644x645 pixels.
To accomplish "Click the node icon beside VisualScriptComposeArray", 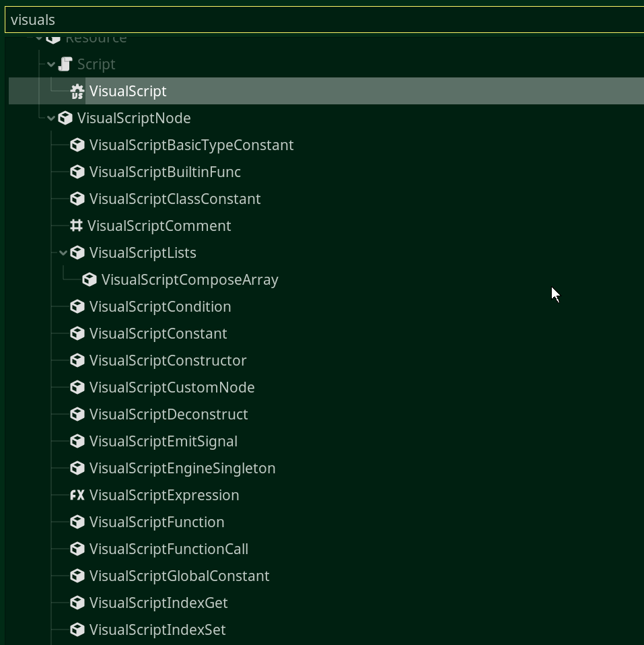I will pos(90,279).
